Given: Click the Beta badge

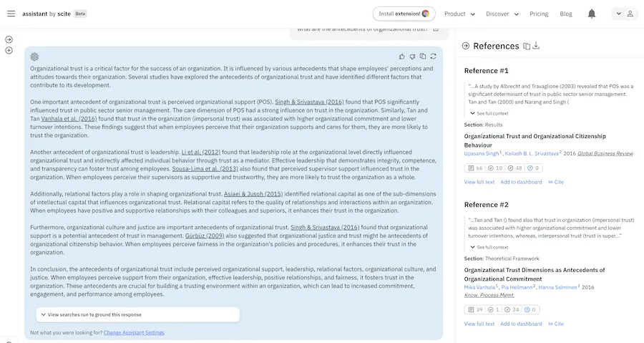Looking at the screenshot, I should [x=80, y=14].
